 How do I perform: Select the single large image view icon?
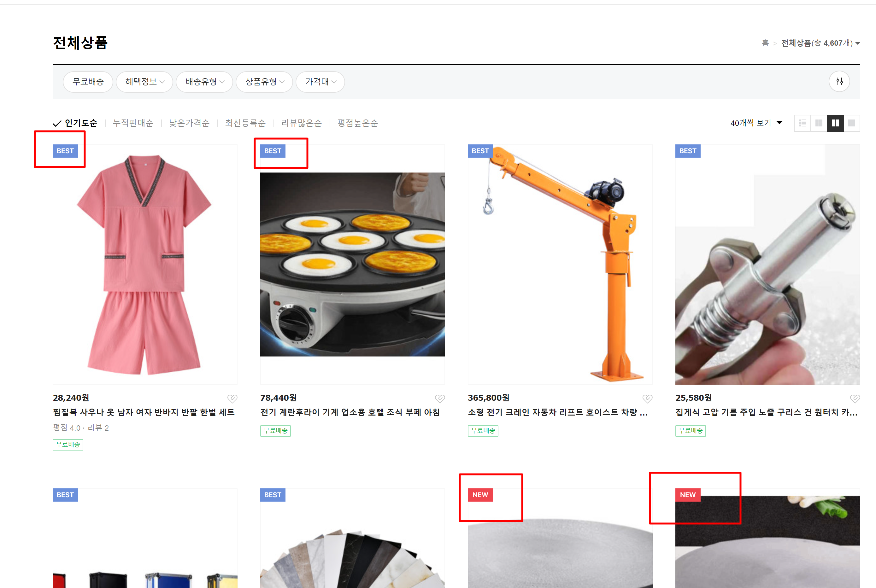click(x=852, y=123)
